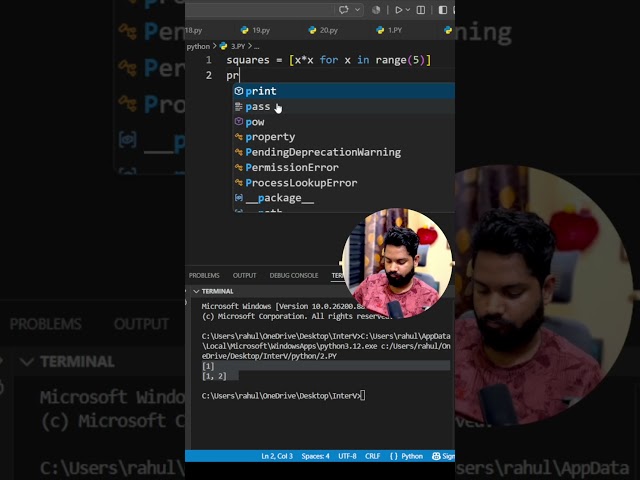Collapse the TERMINAL section chevron
This screenshot has height=480, width=640.
(x=196, y=291)
